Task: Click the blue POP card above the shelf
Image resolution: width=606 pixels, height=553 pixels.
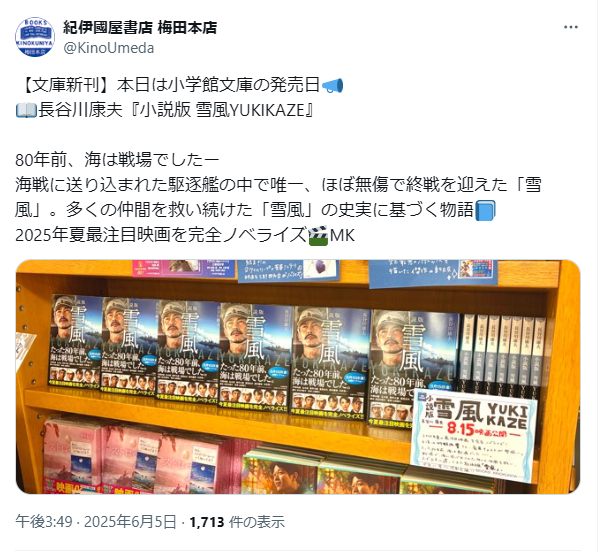Action: [432, 274]
